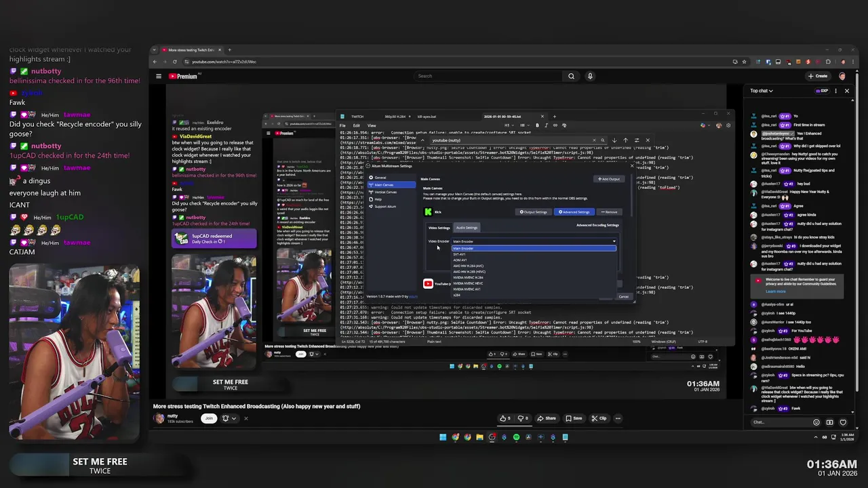The image size is (868, 488).
Task: Send a heart reaction in chat
Action: (x=843, y=422)
